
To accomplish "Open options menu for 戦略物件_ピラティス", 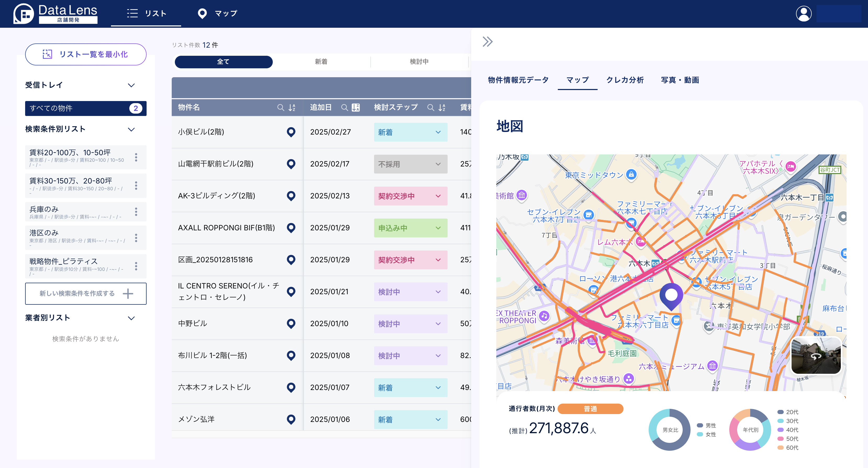I will 136,266.
